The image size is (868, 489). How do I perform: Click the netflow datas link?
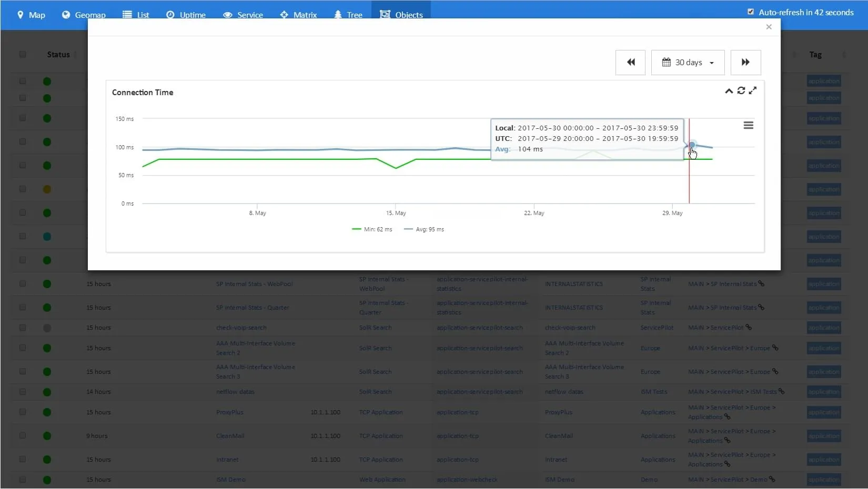[x=235, y=392]
